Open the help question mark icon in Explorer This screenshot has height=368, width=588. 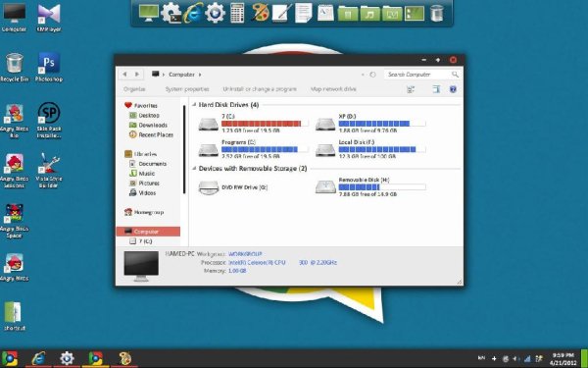pyautogui.click(x=453, y=89)
